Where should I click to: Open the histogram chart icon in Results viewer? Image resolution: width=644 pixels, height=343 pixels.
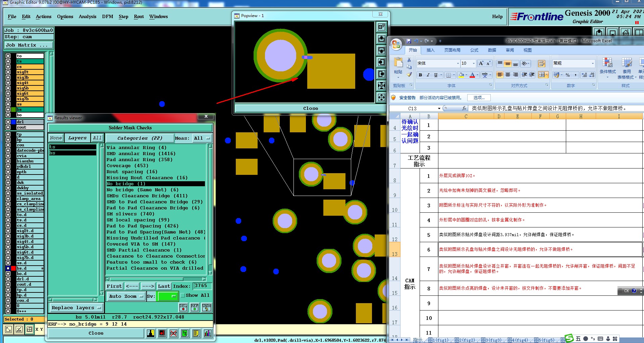(x=208, y=333)
